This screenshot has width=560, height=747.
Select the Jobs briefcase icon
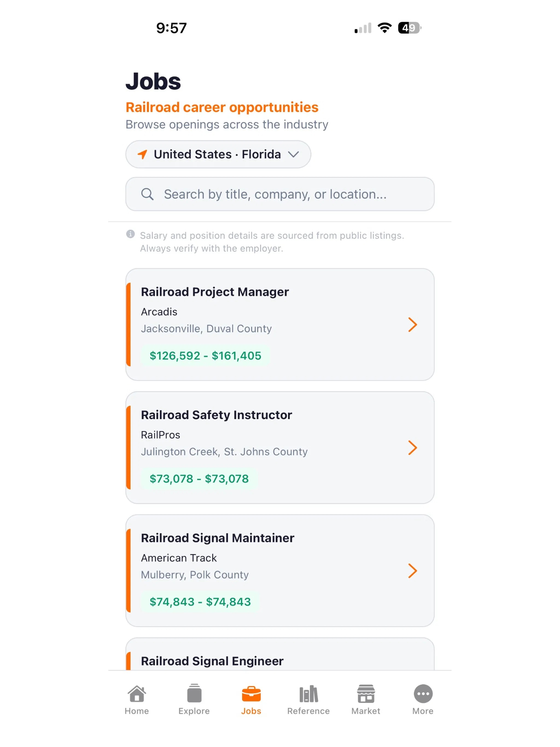(x=251, y=694)
